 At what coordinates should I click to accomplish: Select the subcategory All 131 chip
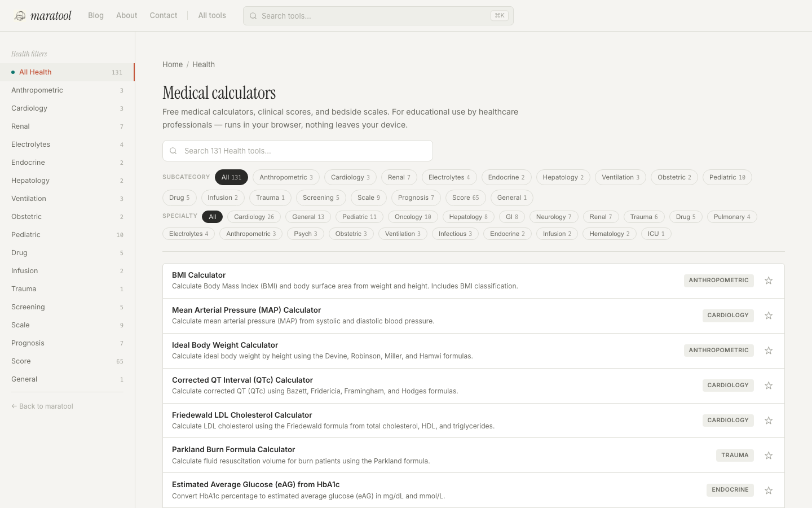coord(231,177)
